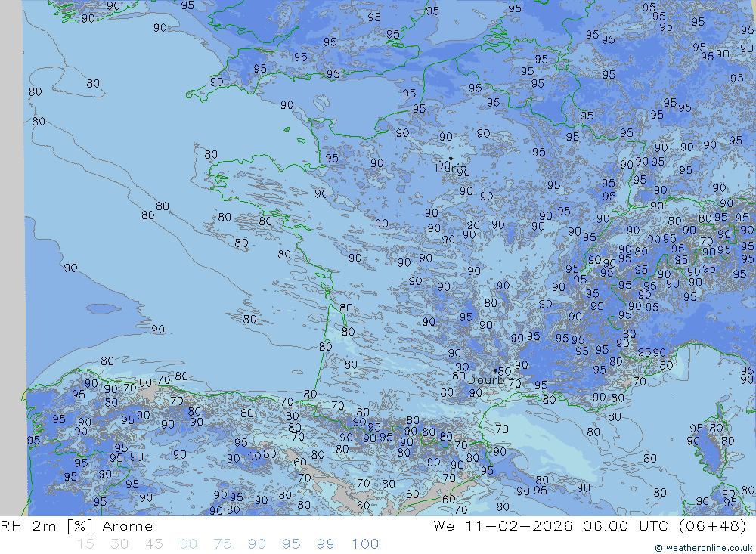Click the legend value 30

[x=119, y=544]
